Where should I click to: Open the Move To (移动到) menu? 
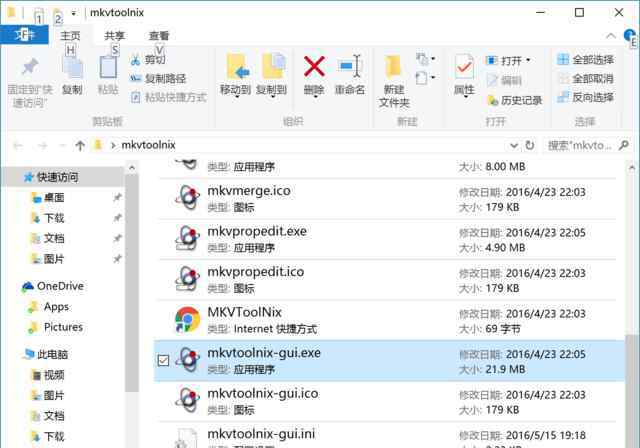coord(236,75)
